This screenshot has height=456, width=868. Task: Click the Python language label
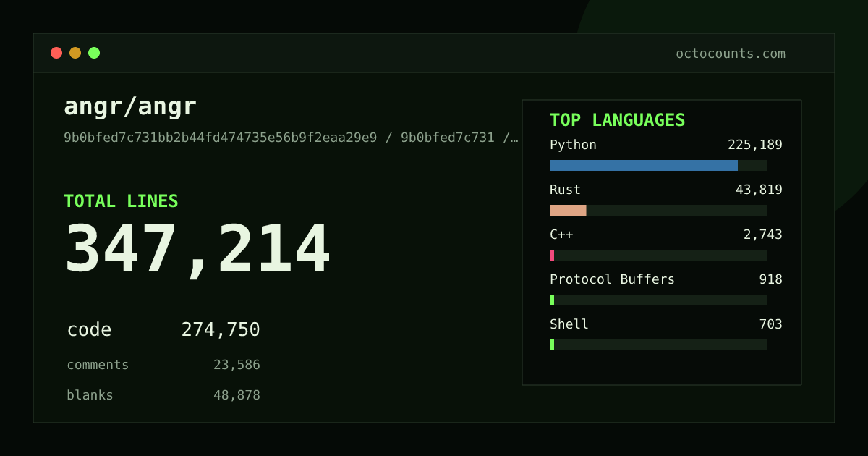(x=573, y=145)
